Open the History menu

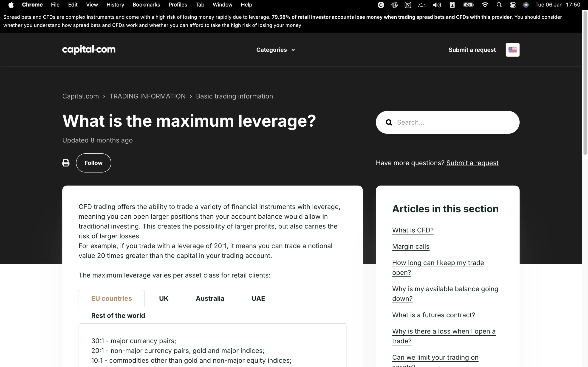coord(115,5)
